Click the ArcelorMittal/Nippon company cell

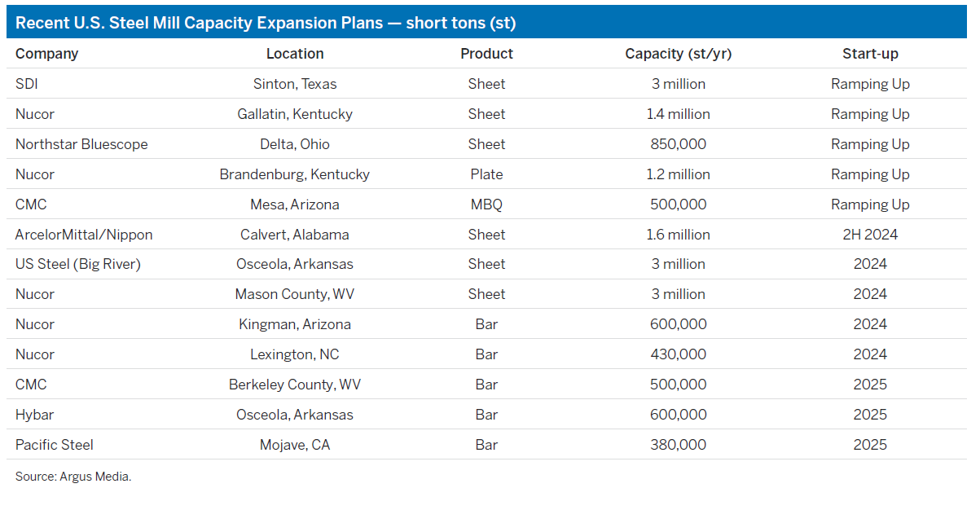pos(84,235)
